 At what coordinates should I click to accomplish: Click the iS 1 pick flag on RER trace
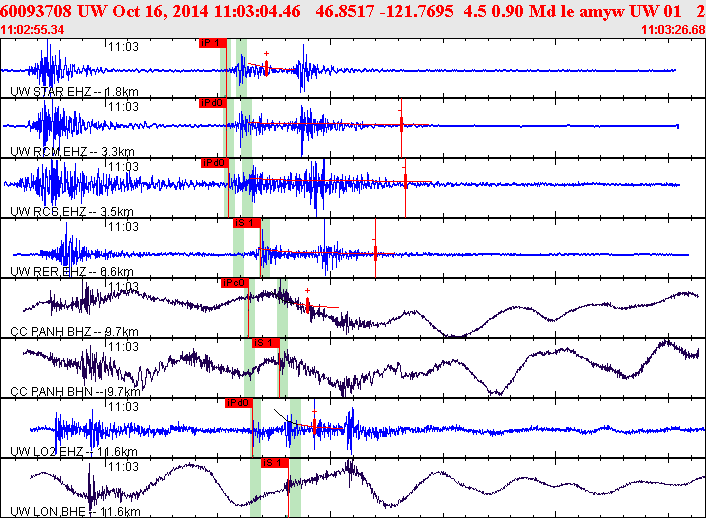(246, 223)
